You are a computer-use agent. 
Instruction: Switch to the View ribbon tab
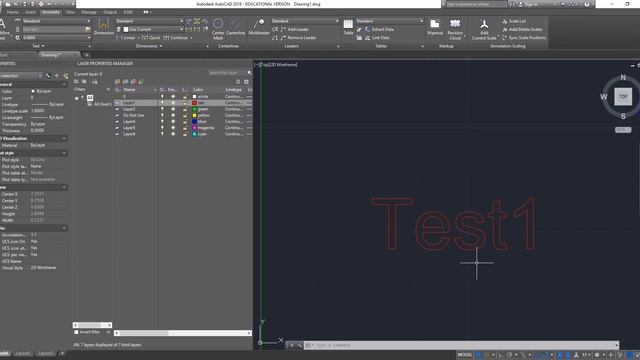click(70, 12)
